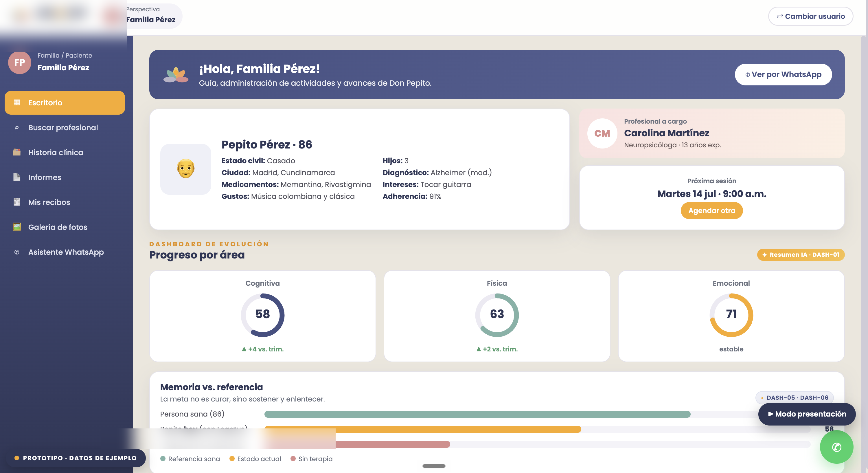
Task: Open the green floating WhatsApp button
Action: [x=836, y=447]
